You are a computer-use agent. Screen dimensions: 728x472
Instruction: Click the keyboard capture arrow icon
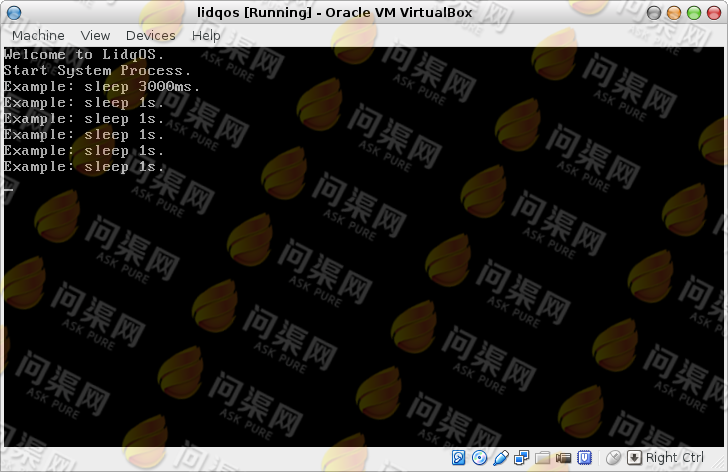click(x=634, y=458)
